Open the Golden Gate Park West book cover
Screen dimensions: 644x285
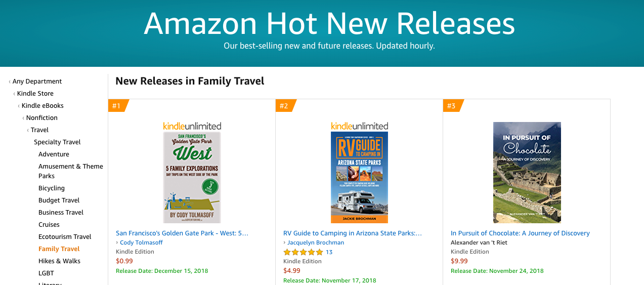192,178
